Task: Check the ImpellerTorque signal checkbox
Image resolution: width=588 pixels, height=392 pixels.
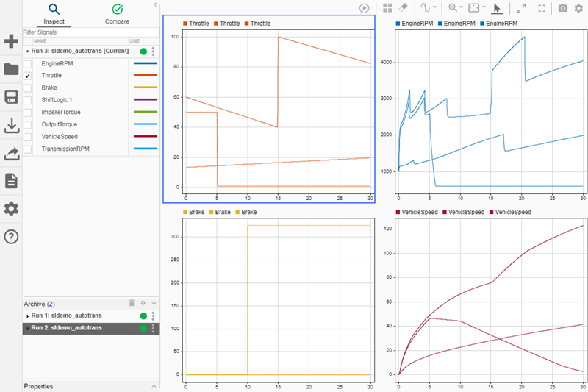Action: click(27, 113)
